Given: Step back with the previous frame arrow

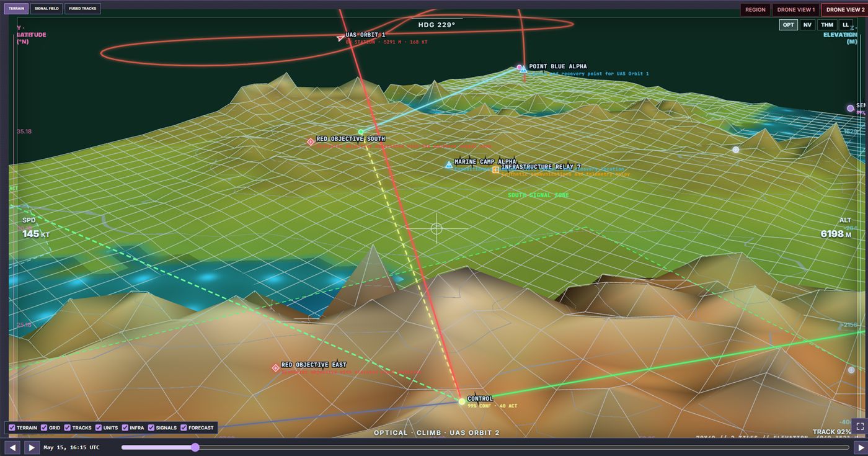Looking at the screenshot, I should click(12, 447).
